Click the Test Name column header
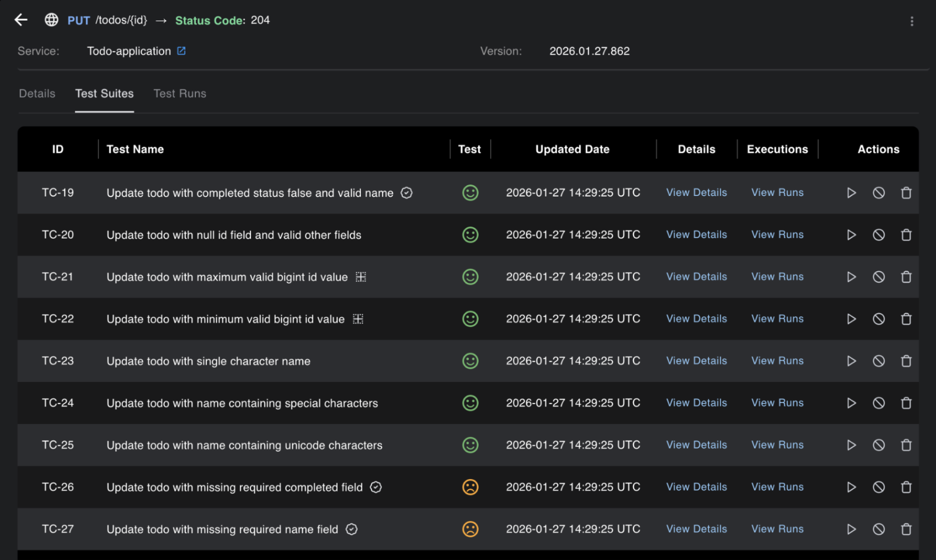Viewport: 936px width, 560px height. 135,149
